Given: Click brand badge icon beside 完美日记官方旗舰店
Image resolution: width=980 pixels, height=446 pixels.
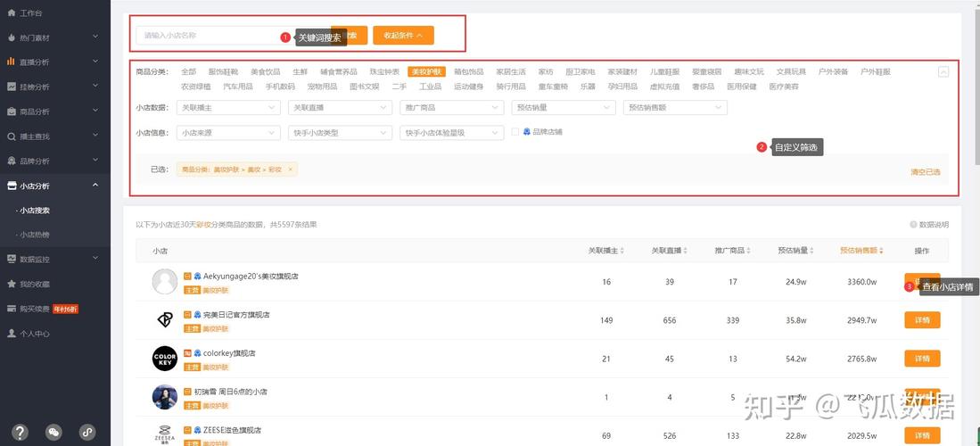Looking at the screenshot, I should 197,315.
